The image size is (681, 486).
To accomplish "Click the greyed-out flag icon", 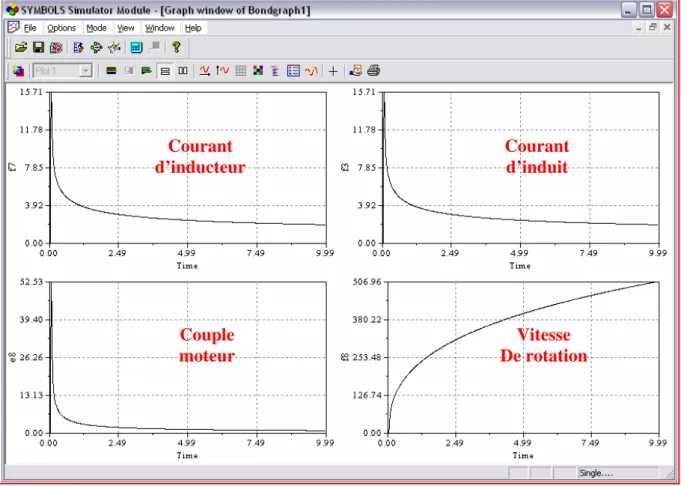I will [x=154, y=47].
